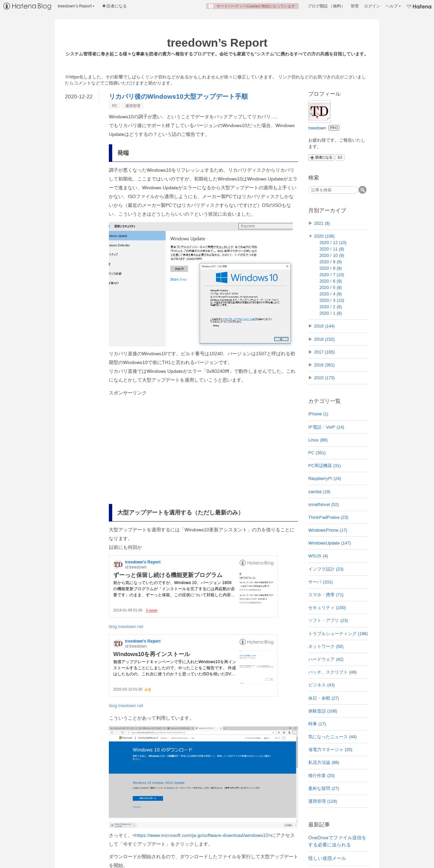Screen dimensions: 434x868
Task: Open archive 2020 / 12 (10)
Action: pyautogui.click(x=333, y=242)
